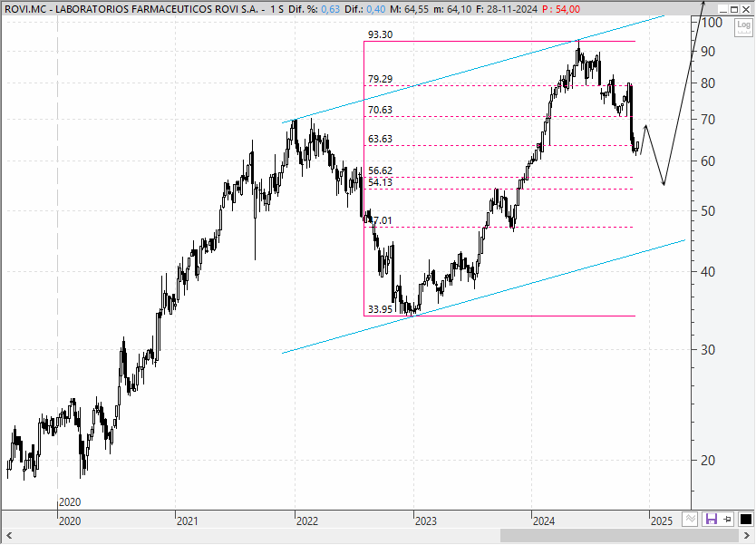Screen dimensions: 756x545
Task: Click the Fibonacci label '70.63'
Action: (380, 110)
